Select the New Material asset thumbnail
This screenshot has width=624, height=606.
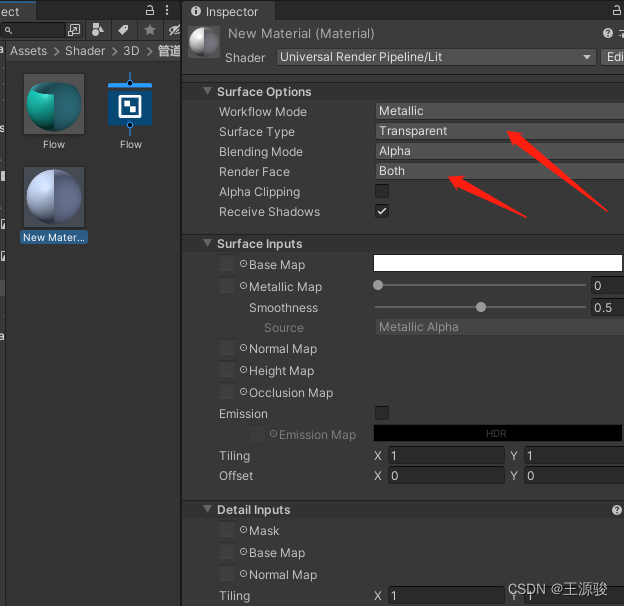54,196
